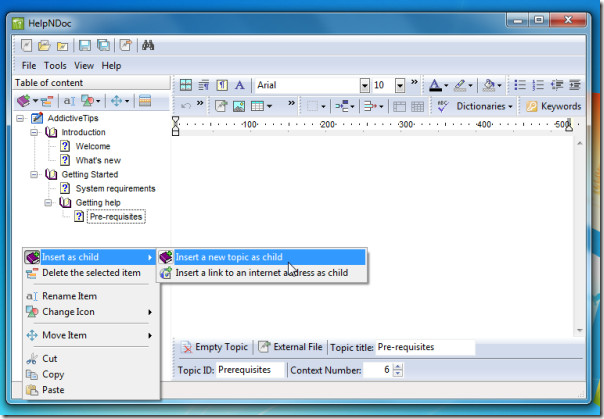Viewport: 604px width, 419px height.
Task: Expand toolbar chevron after font size
Action: point(414,82)
